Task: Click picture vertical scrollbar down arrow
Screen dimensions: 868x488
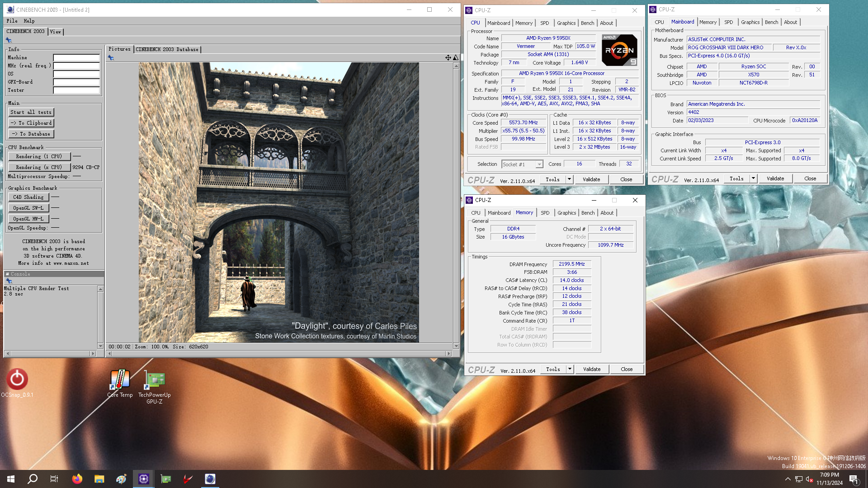Action: point(456,346)
